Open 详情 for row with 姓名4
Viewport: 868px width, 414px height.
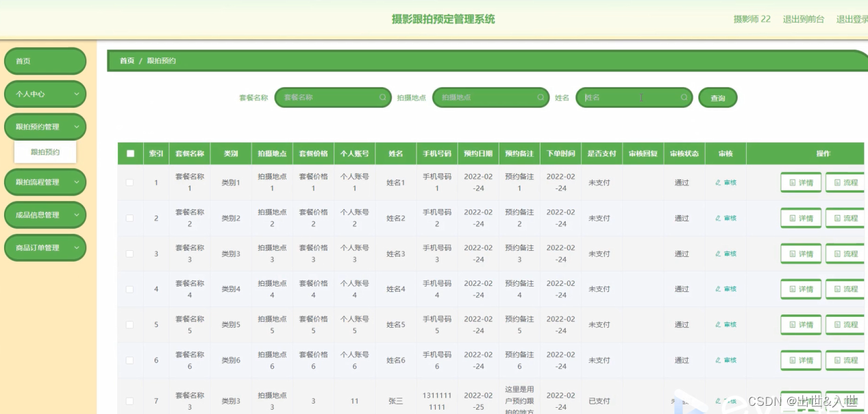(x=801, y=289)
